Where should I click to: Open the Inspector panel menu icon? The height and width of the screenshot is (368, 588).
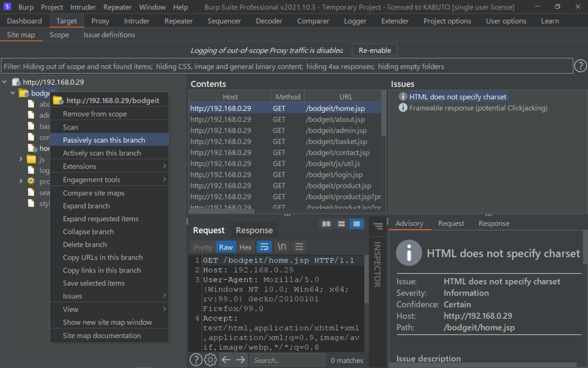pos(378,226)
